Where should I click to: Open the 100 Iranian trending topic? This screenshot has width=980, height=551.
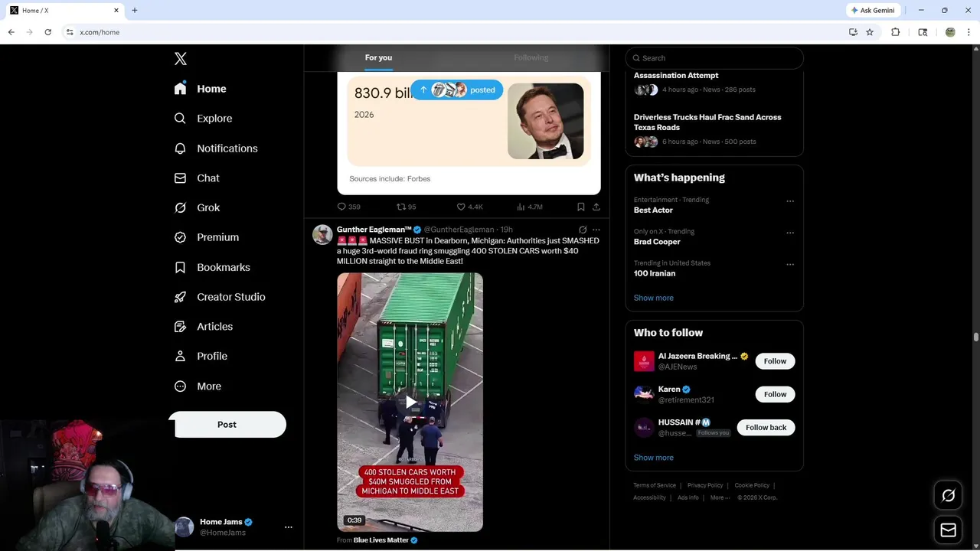coord(655,273)
